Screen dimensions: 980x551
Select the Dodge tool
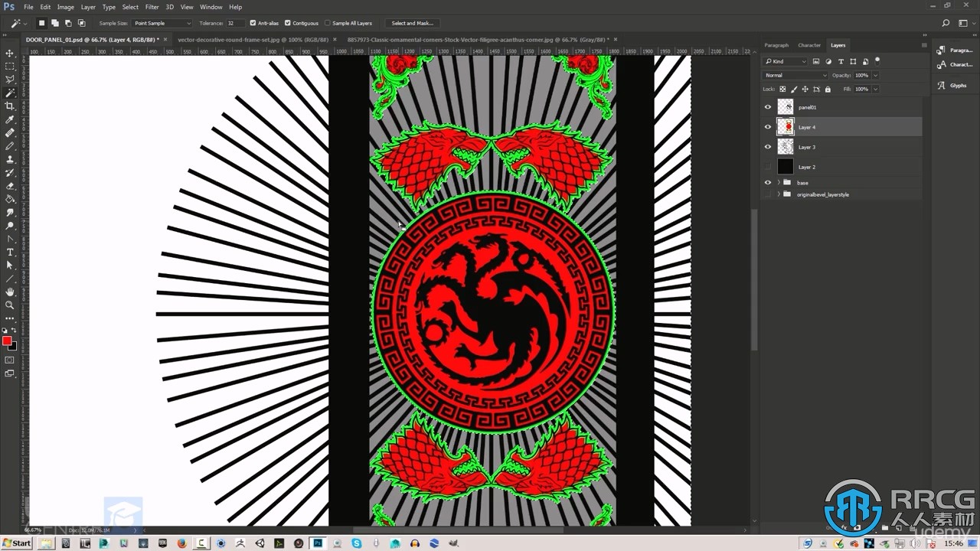pos(10,226)
